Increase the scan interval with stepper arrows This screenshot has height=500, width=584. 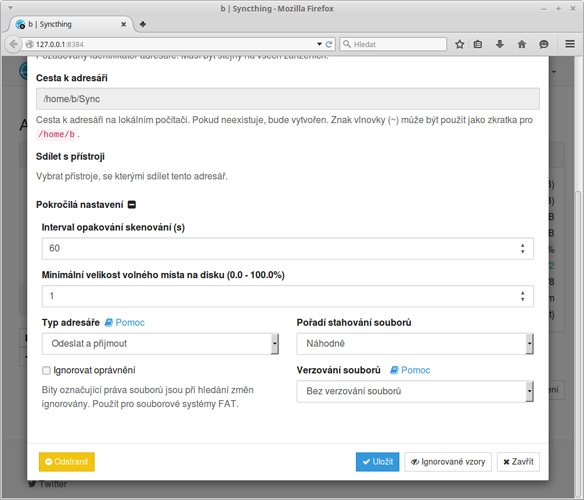point(523,246)
